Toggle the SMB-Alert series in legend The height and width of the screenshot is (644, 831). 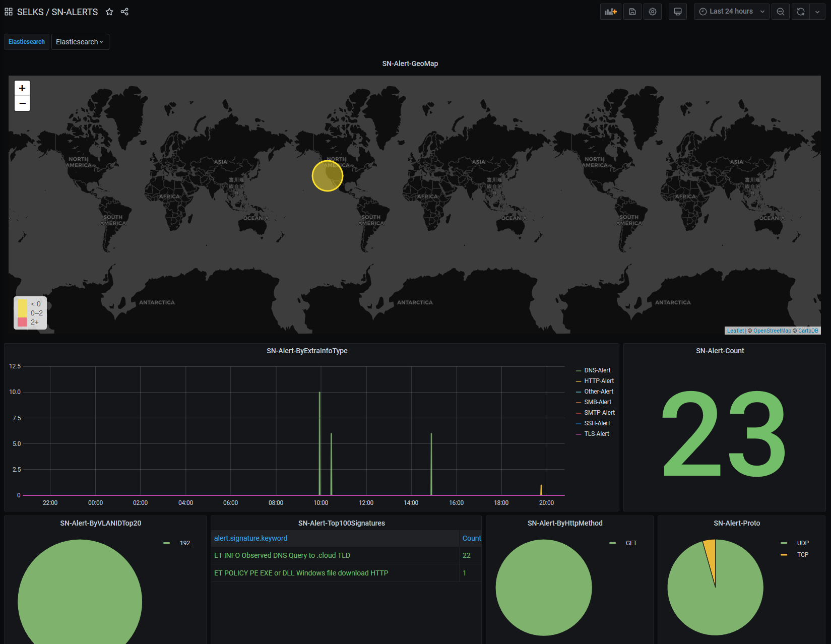pos(598,402)
